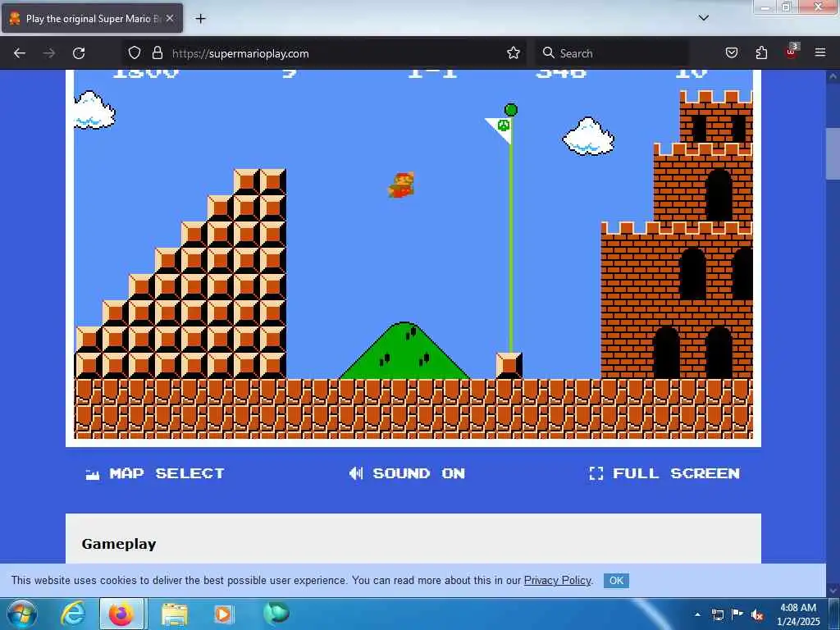Screen dimensions: 840x630
Task: Click the full screen brackets icon
Action: pos(596,473)
